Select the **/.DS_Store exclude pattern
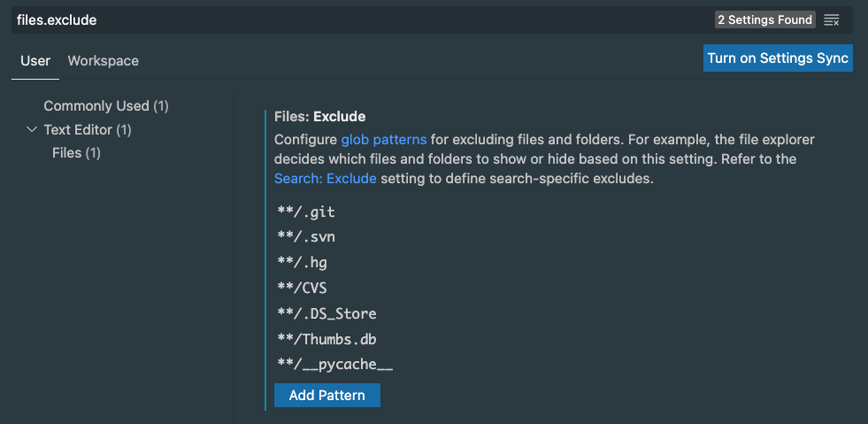Viewport: 868px width, 424px height. click(326, 314)
